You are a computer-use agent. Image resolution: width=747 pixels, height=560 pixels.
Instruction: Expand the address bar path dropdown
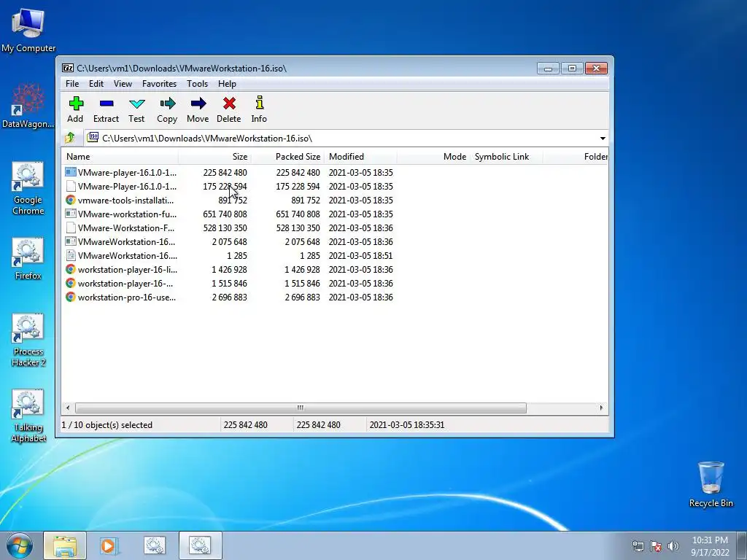(x=603, y=138)
